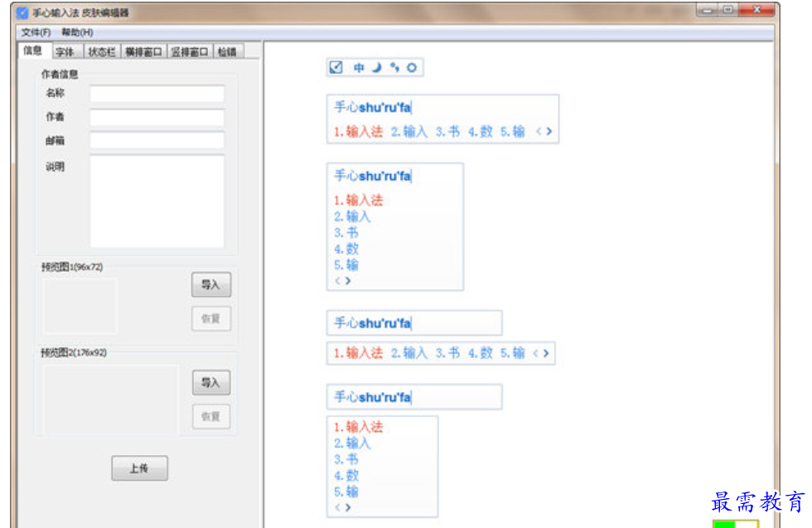This screenshot has height=528, width=812.
Task: Click next-page arrow in split vertical candidate list
Action: click(x=348, y=507)
